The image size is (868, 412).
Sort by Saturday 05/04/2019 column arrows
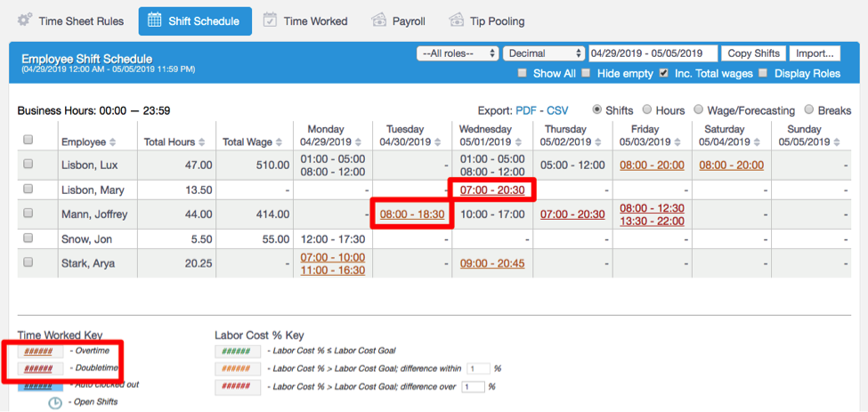coord(755,142)
